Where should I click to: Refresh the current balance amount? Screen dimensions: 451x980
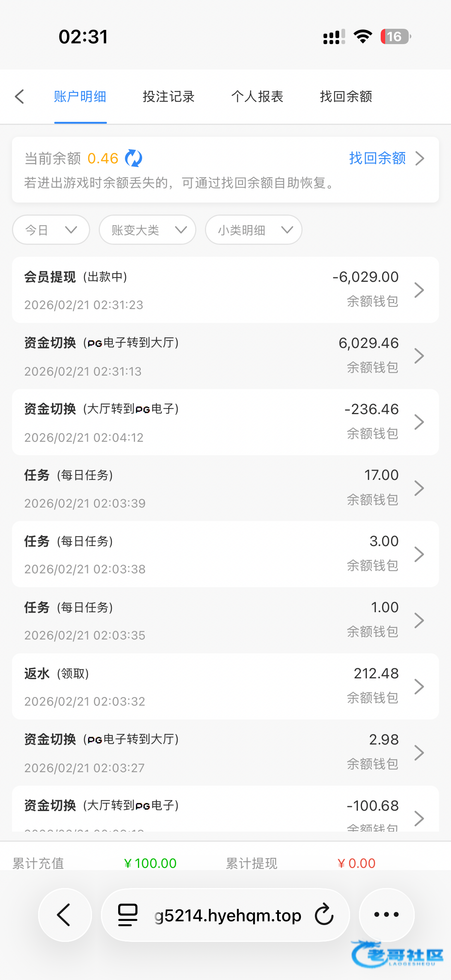(134, 158)
